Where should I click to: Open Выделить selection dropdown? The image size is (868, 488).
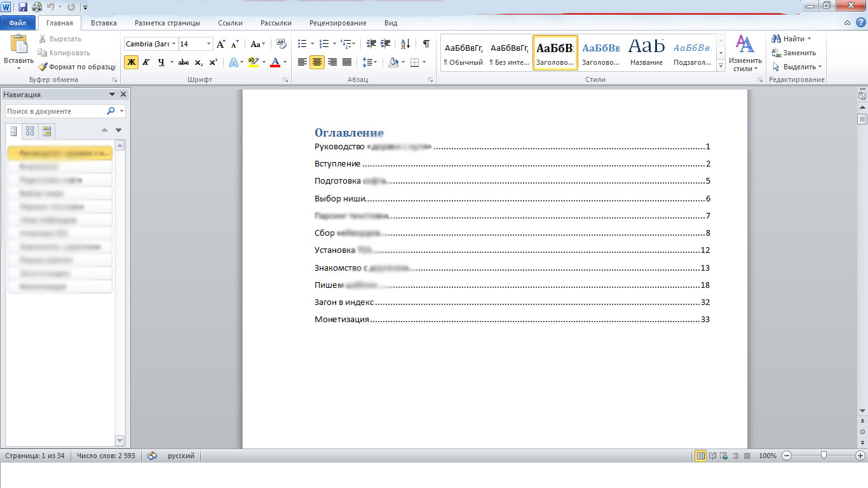[797, 67]
